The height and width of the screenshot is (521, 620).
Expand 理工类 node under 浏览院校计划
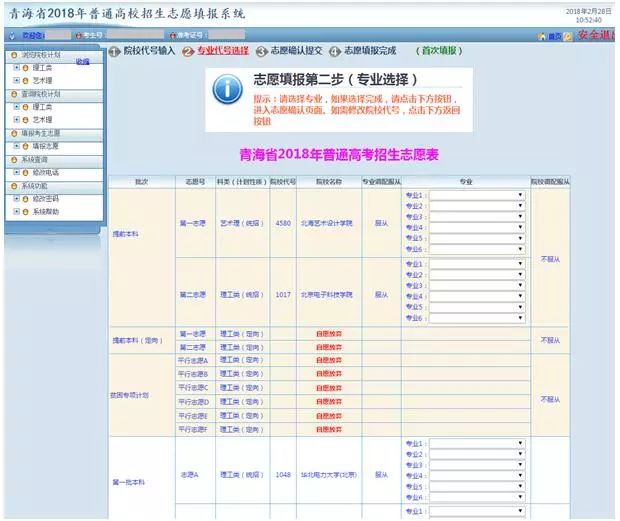tap(15, 67)
